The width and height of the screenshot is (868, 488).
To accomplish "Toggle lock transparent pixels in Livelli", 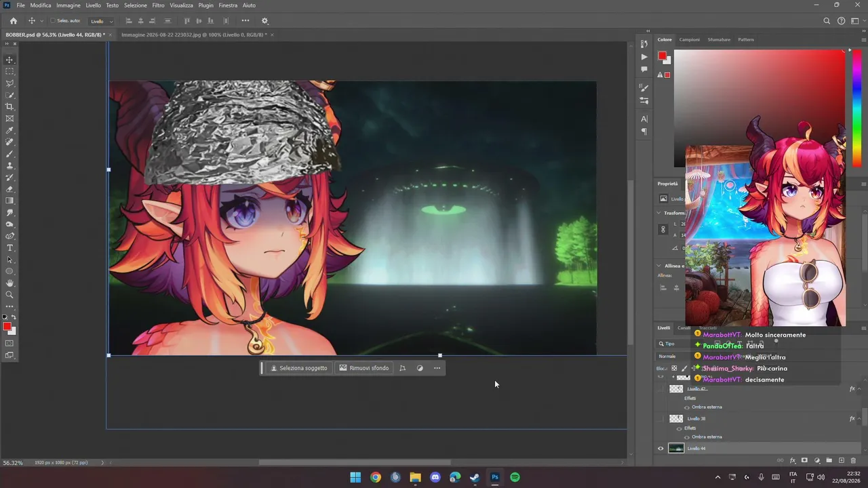I will pos(674,368).
